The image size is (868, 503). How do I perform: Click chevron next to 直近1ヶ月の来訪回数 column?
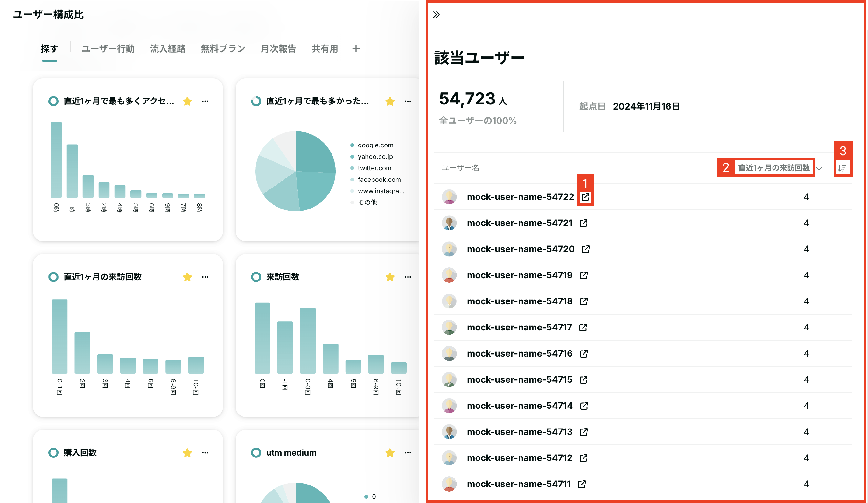point(819,168)
